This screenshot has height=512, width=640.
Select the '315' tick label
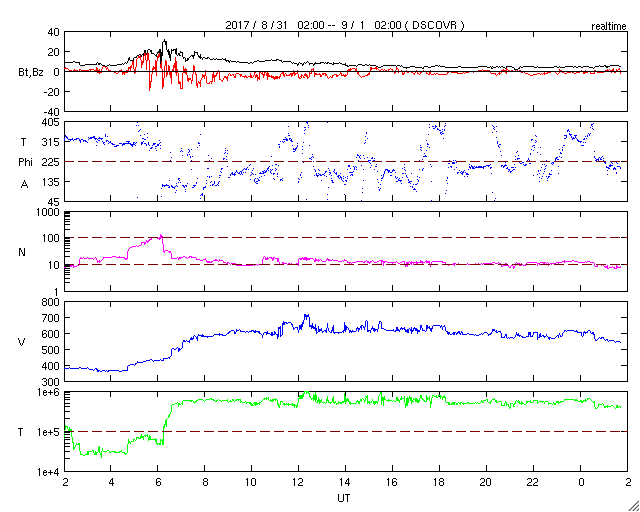[52, 142]
